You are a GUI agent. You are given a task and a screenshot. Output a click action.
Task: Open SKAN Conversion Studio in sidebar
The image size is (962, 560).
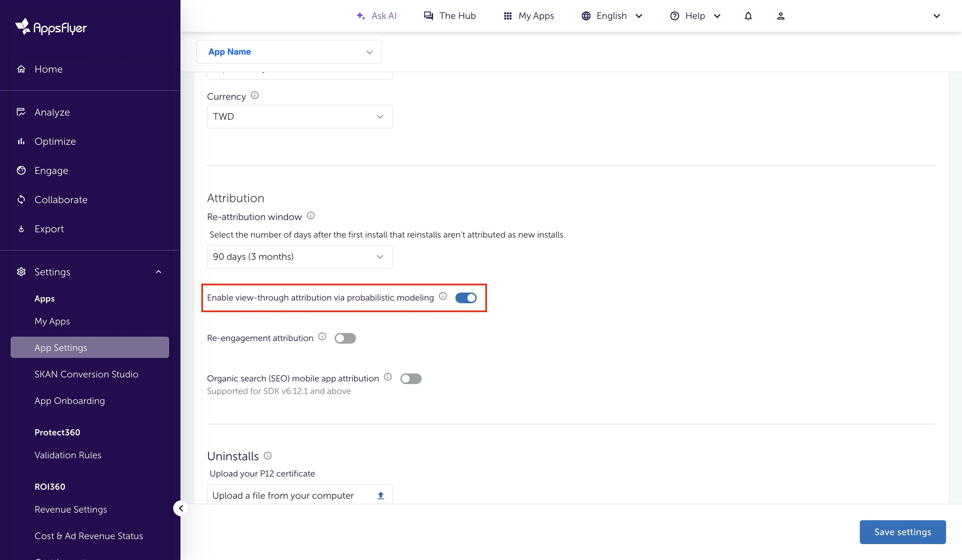click(x=86, y=374)
